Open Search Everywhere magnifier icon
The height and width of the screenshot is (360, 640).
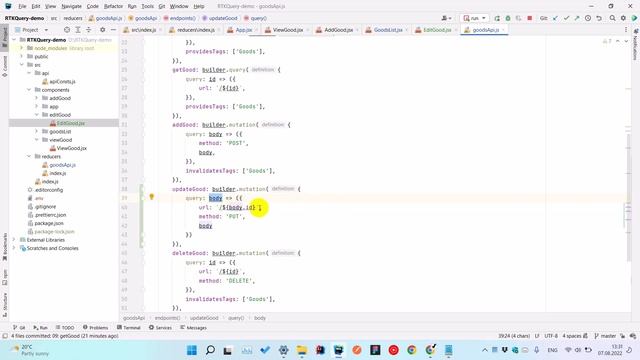coord(613,18)
